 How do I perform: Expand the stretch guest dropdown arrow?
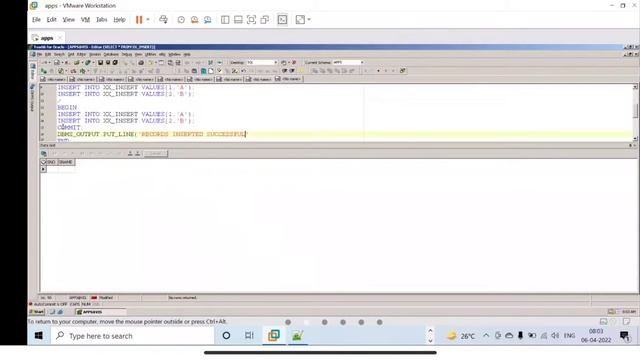pyautogui.click(x=309, y=20)
